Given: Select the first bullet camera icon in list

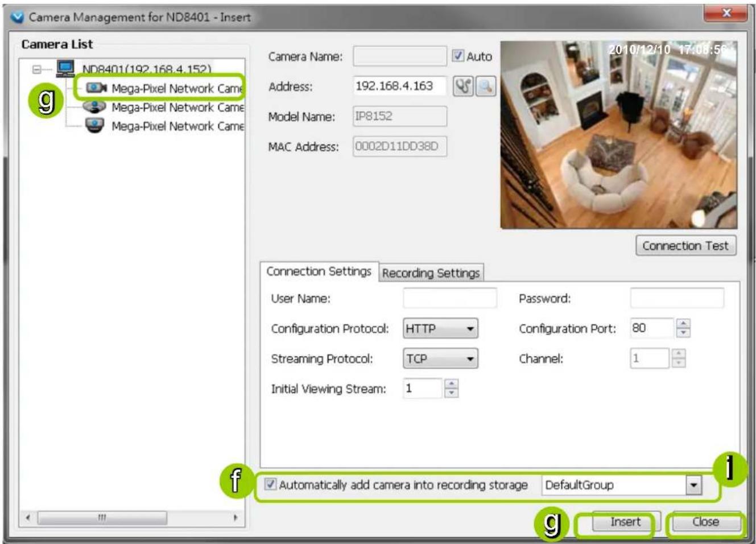Looking at the screenshot, I should (96, 88).
